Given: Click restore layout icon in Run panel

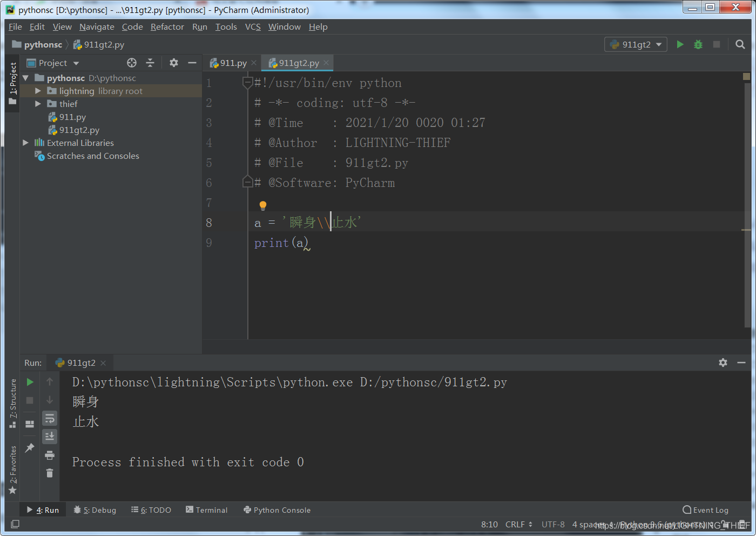Looking at the screenshot, I should coord(30,424).
